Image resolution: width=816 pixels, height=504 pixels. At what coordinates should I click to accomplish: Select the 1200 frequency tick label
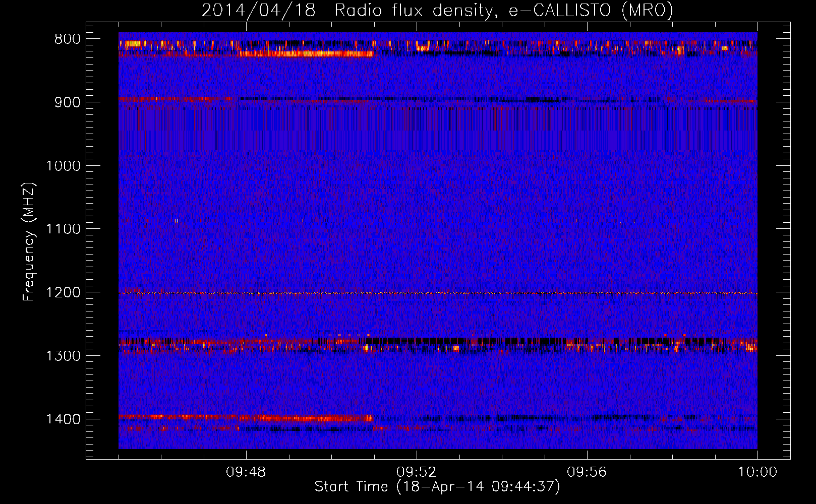click(x=63, y=292)
